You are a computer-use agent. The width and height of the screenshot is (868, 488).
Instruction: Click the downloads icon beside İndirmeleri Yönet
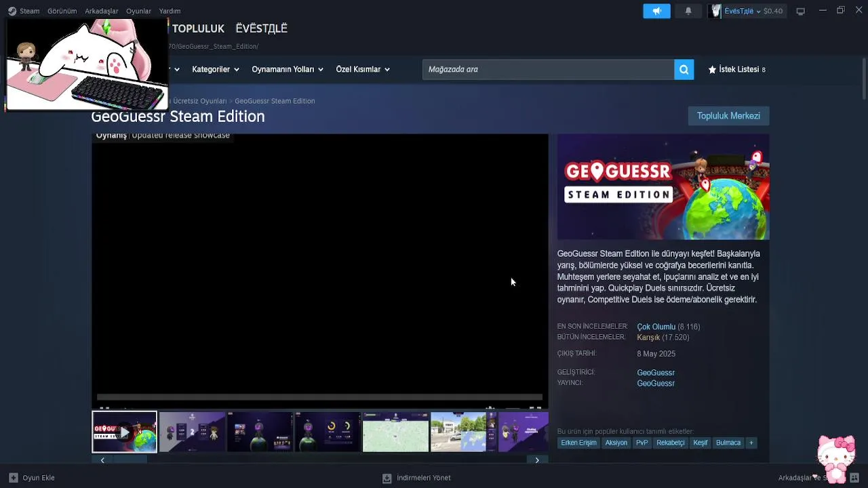coord(387,478)
